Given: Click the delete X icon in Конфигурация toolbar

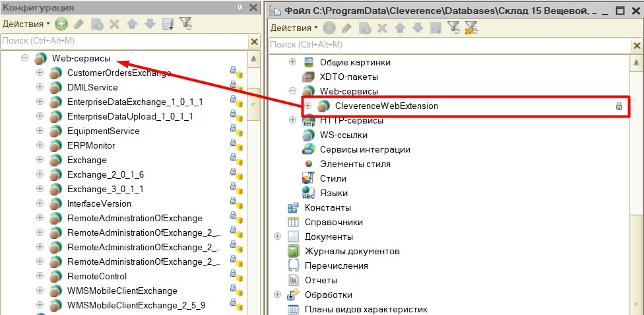Looking at the screenshot, I should pyautogui.click(x=114, y=24).
